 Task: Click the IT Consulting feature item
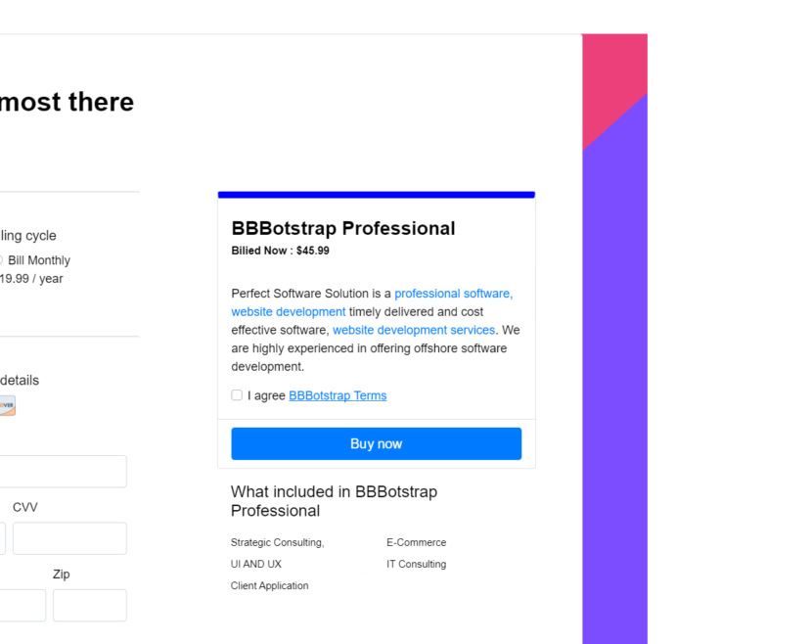click(x=416, y=564)
